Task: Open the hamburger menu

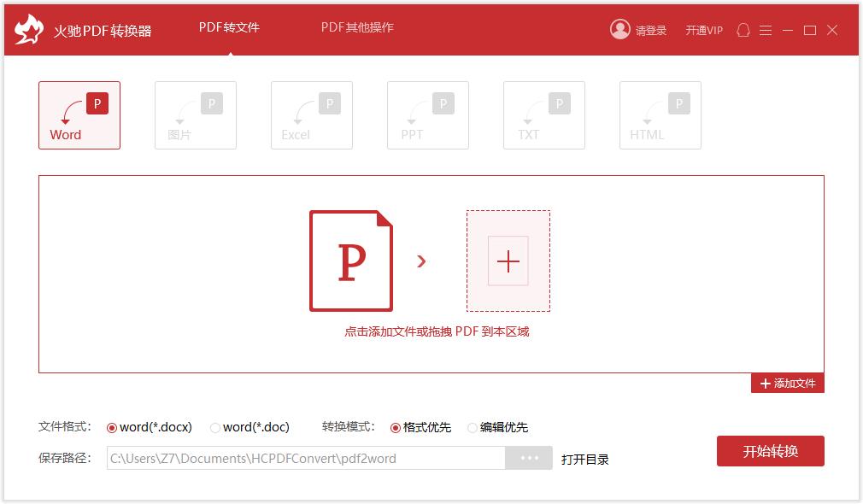Action: [766, 30]
